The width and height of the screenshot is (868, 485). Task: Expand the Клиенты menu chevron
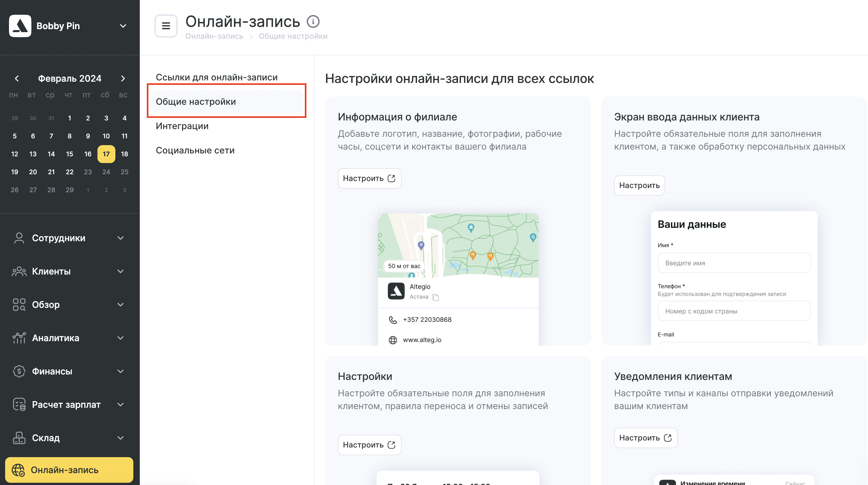[x=121, y=271]
